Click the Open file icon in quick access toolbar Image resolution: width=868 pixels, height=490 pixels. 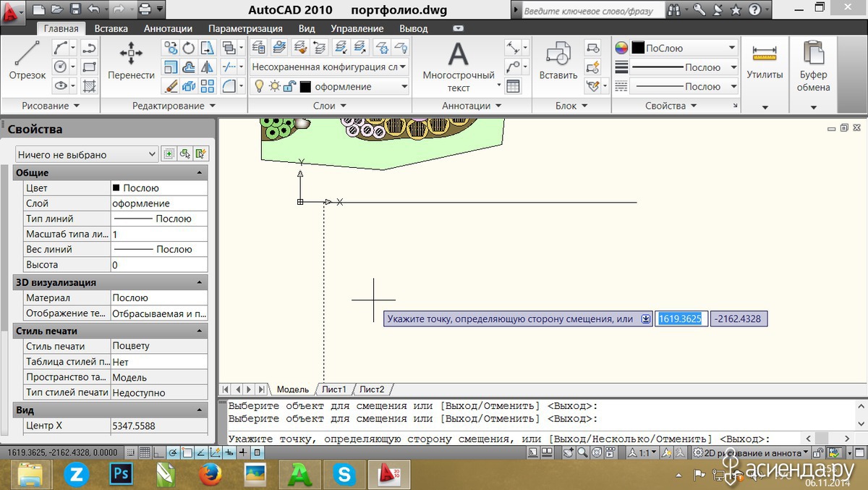(57, 10)
